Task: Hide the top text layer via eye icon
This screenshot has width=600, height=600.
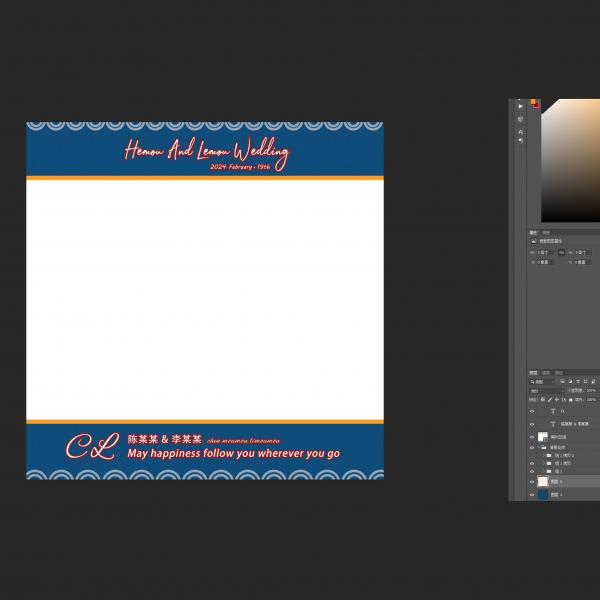Action: (532, 411)
